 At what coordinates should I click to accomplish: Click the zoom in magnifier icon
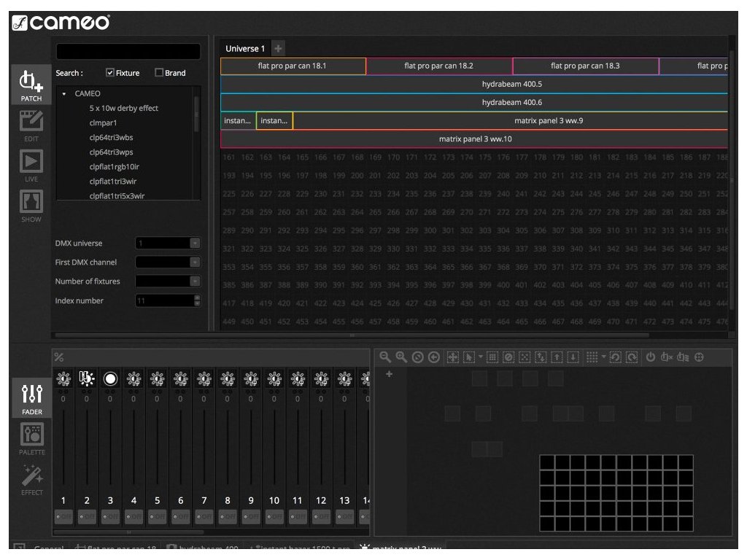tap(400, 357)
